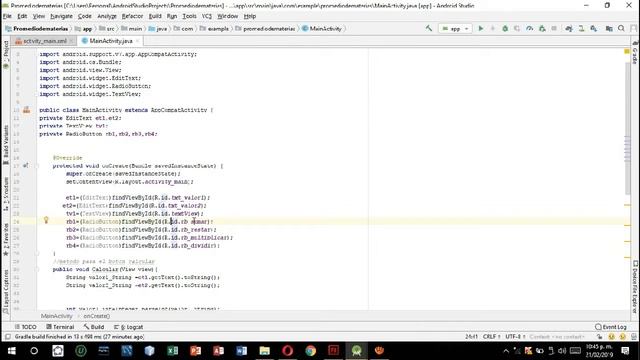Launch the profiler speedometer icon
This screenshot has width=640, height=360.
click(529, 28)
